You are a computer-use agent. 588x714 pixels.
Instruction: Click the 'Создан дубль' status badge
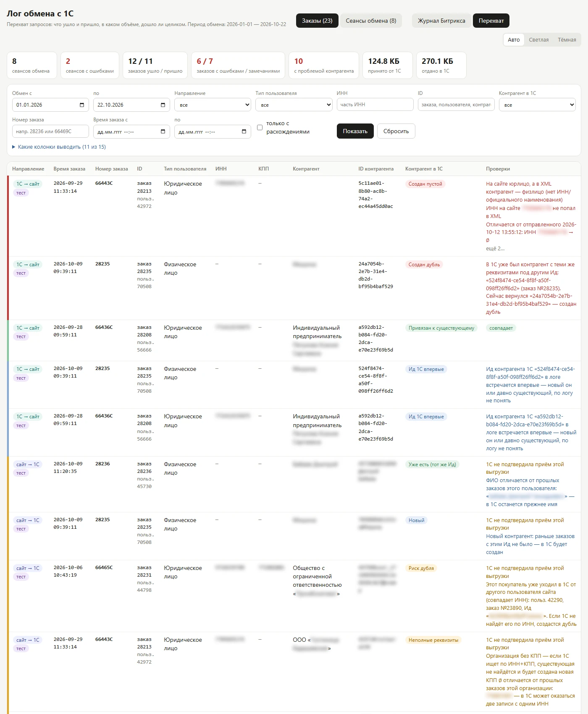[x=424, y=265]
